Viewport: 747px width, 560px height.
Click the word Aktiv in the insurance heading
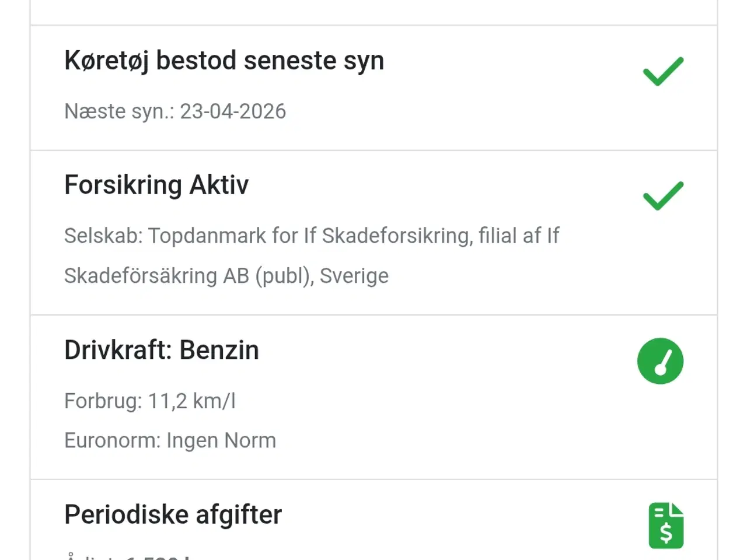[219, 185]
